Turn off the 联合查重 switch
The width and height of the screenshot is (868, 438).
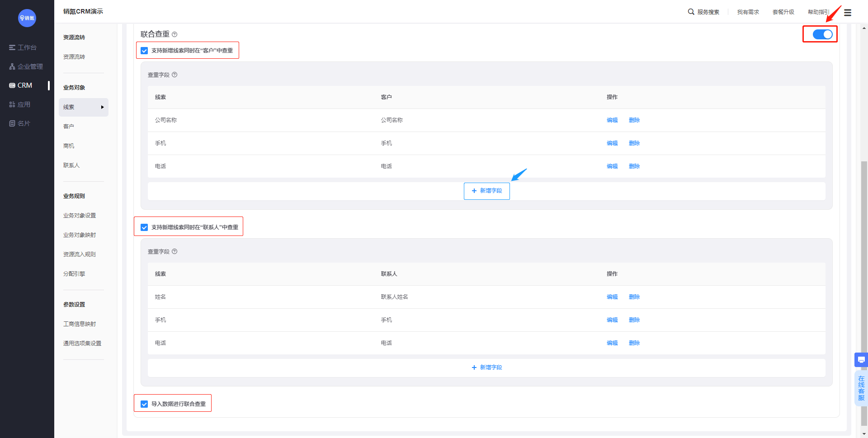822,34
